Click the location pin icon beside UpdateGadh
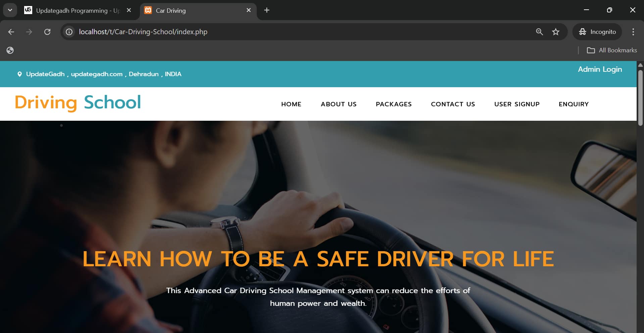The width and height of the screenshot is (644, 333). click(20, 74)
